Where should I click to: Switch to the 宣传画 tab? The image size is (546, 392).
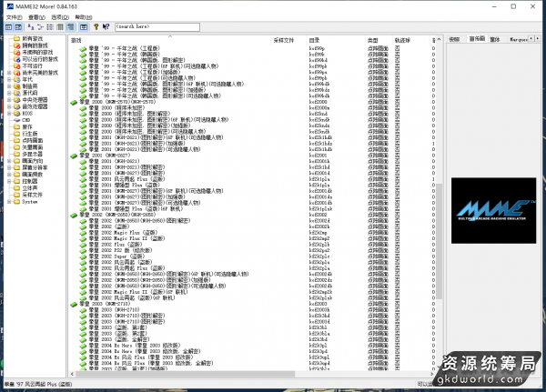476,38
